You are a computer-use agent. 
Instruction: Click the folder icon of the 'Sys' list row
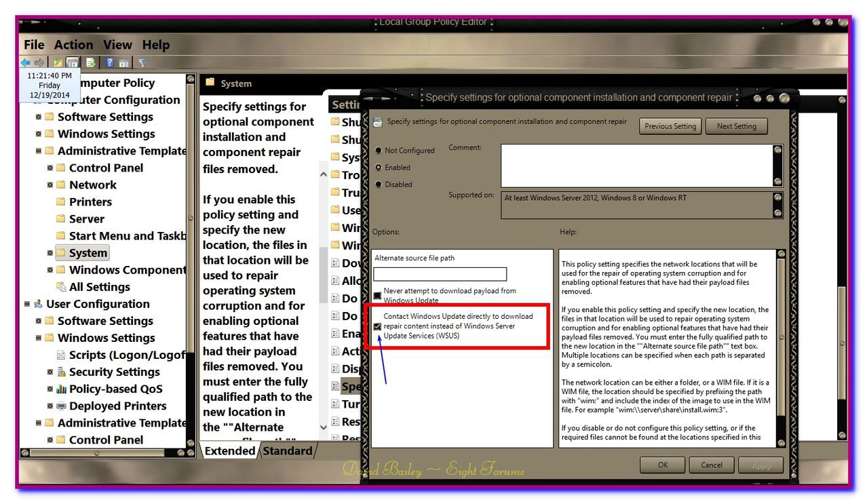pyautogui.click(x=335, y=157)
